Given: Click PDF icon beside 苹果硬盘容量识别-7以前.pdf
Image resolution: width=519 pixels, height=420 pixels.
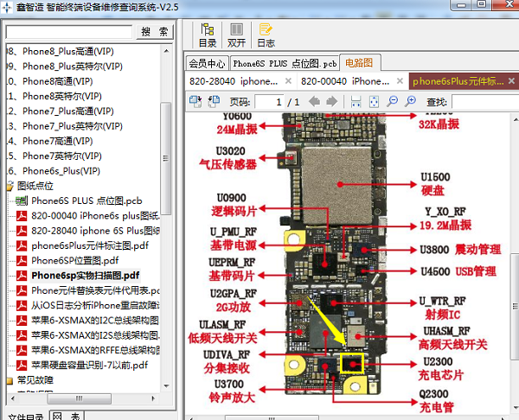Looking at the screenshot, I should (x=22, y=365).
